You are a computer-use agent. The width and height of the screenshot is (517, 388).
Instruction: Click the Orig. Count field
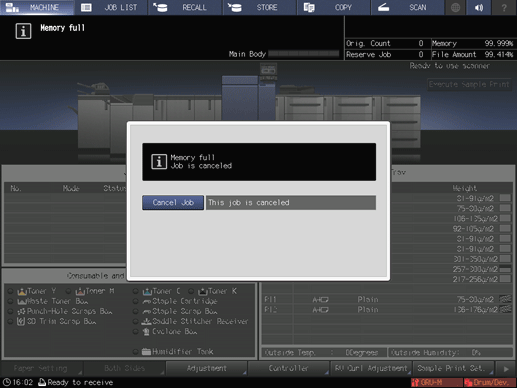[387, 43]
